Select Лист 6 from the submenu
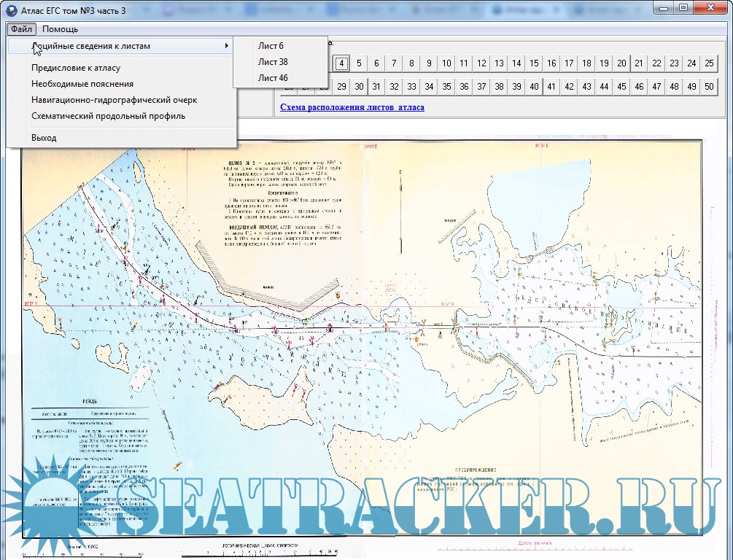Image resolution: width=733 pixels, height=560 pixels. [x=271, y=46]
